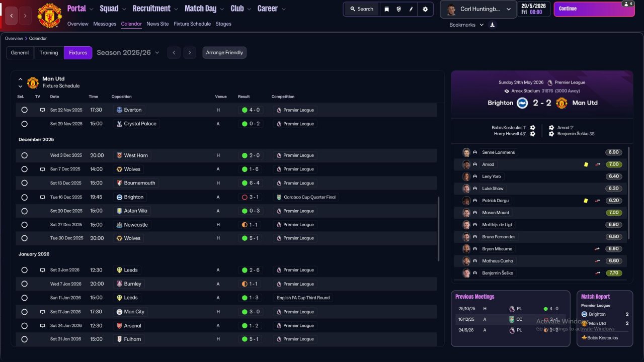Go to the previous season arrow
This screenshot has width=644, height=362.
click(174, 53)
